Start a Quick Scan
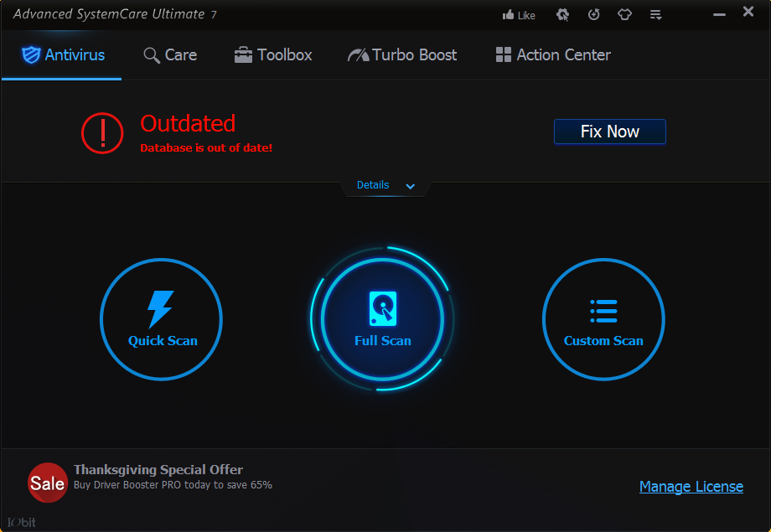The image size is (771, 532). coord(161,319)
